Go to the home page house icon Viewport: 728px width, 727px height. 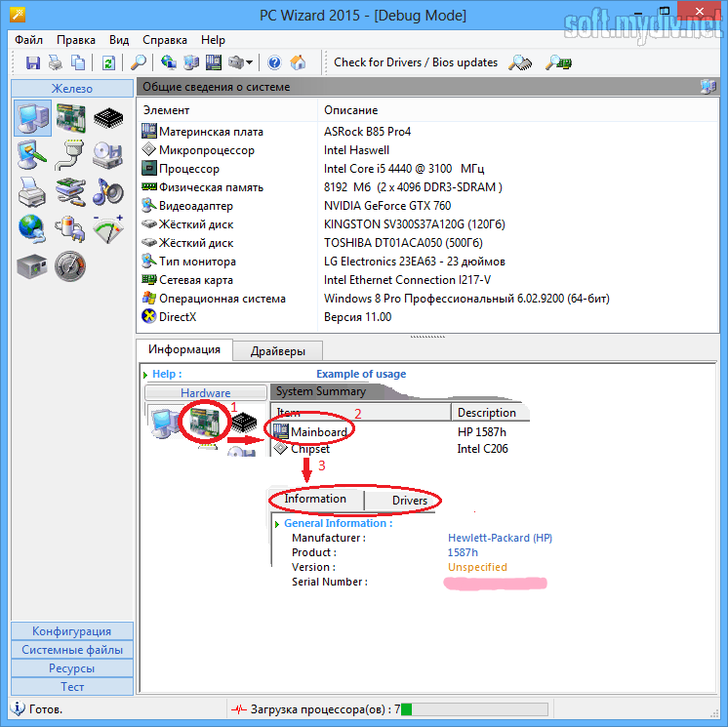(x=298, y=62)
